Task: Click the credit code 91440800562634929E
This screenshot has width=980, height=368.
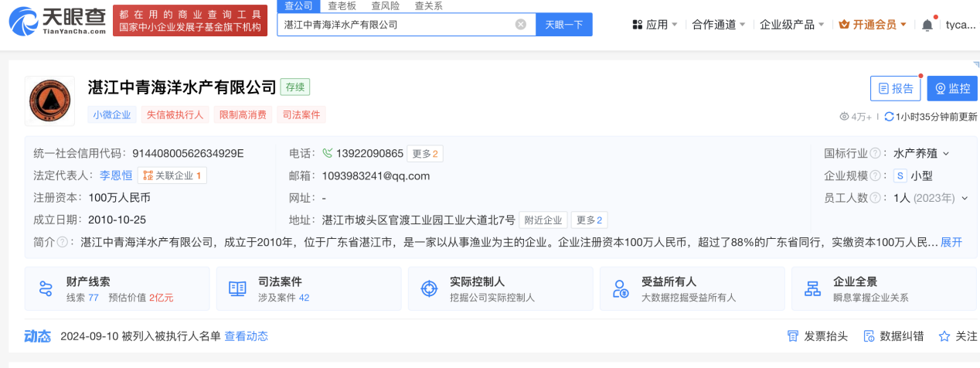Action: (189, 153)
